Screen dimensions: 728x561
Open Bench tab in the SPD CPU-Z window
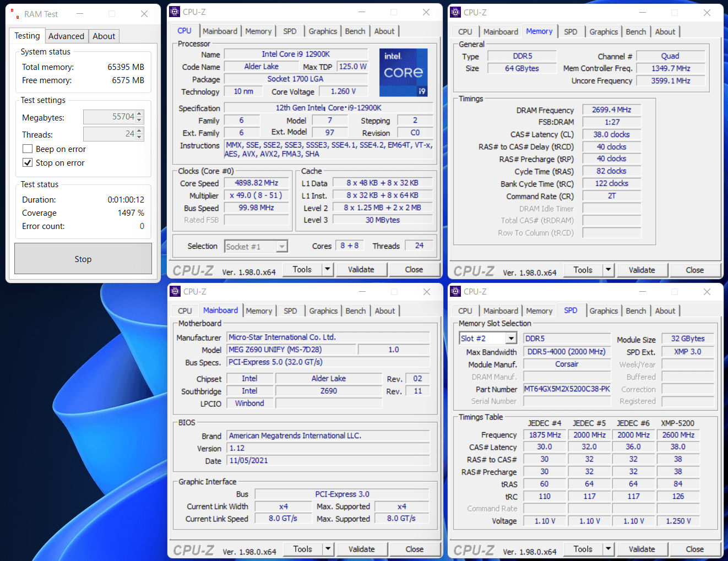coord(636,311)
